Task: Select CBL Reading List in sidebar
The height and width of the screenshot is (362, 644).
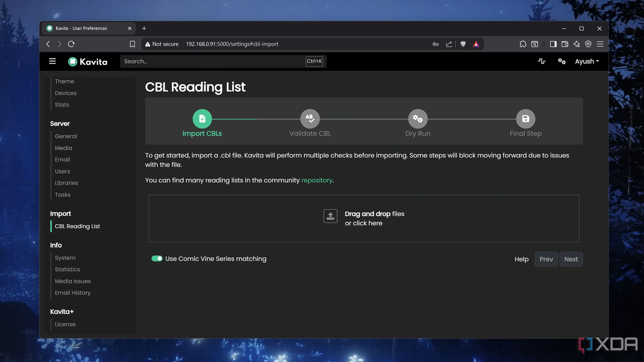Action: coord(77,226)
